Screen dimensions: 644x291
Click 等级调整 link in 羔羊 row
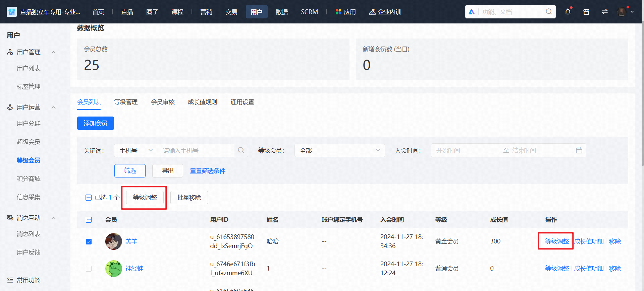coord(557,241)
